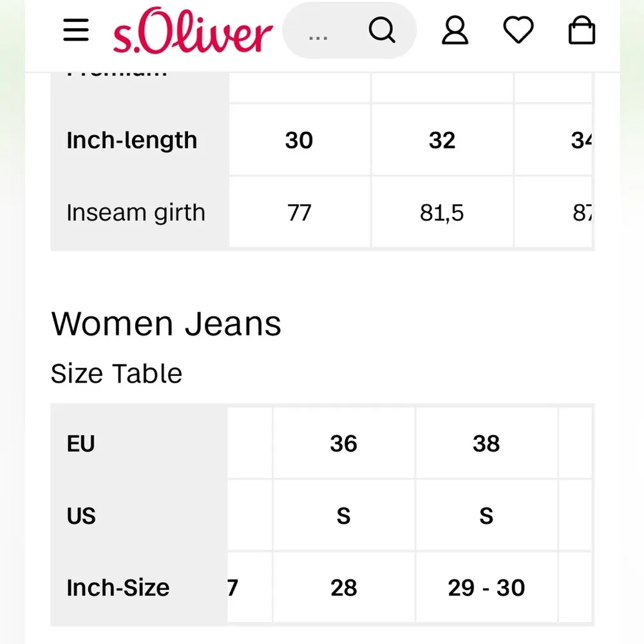Click the search magnifier icon
The image size is (644, 644).
[x=383, y=30]
